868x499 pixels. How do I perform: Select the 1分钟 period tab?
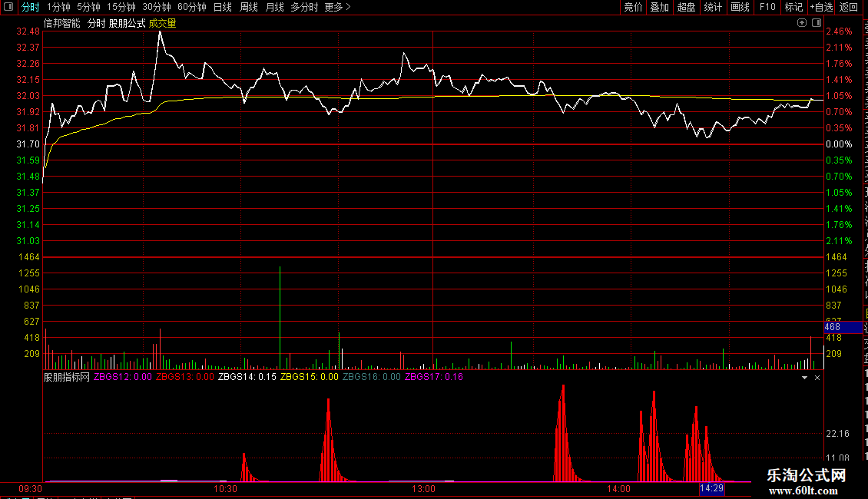click(58, 7)
